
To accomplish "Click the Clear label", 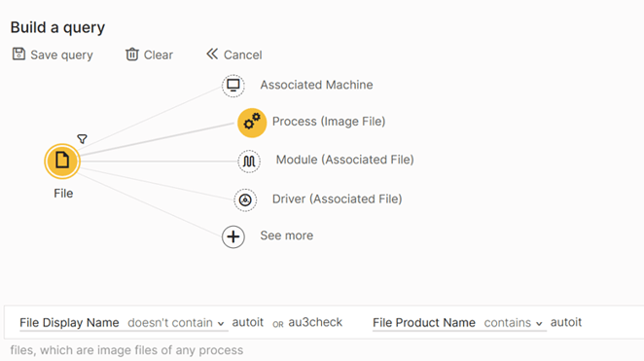I will pyautogui.click(x=159, y=55).
